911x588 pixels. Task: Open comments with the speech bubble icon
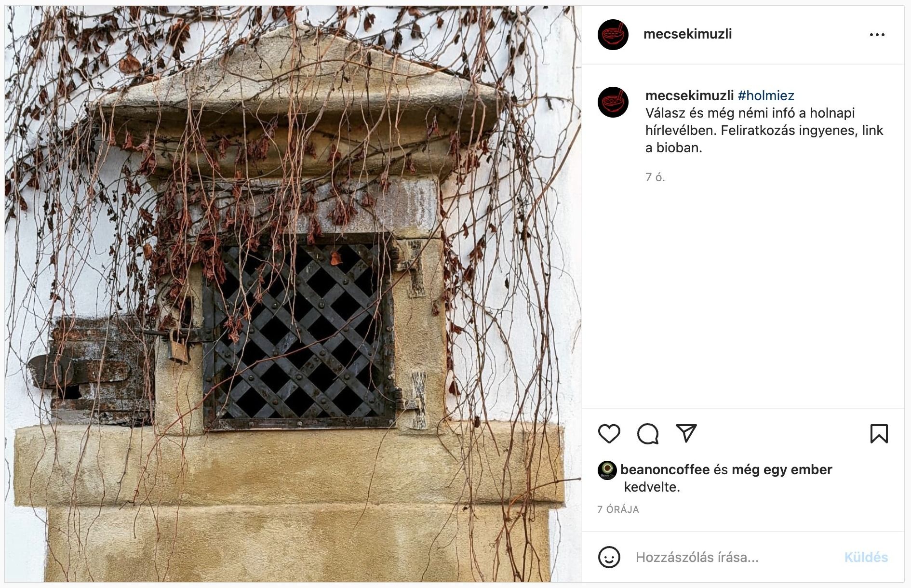[647, 434]
